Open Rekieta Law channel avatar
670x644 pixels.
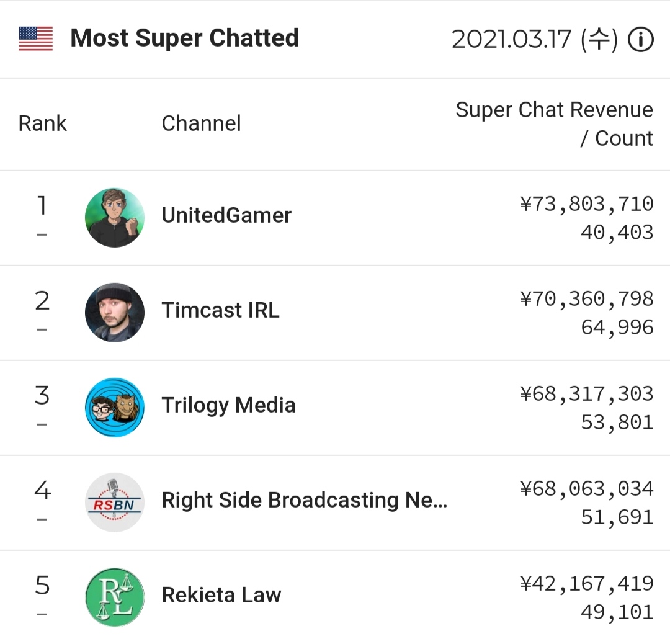point(115,597)
